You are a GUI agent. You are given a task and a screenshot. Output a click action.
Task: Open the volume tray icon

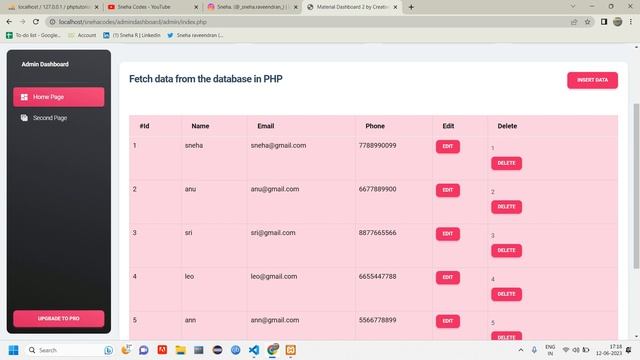(576, 350)
